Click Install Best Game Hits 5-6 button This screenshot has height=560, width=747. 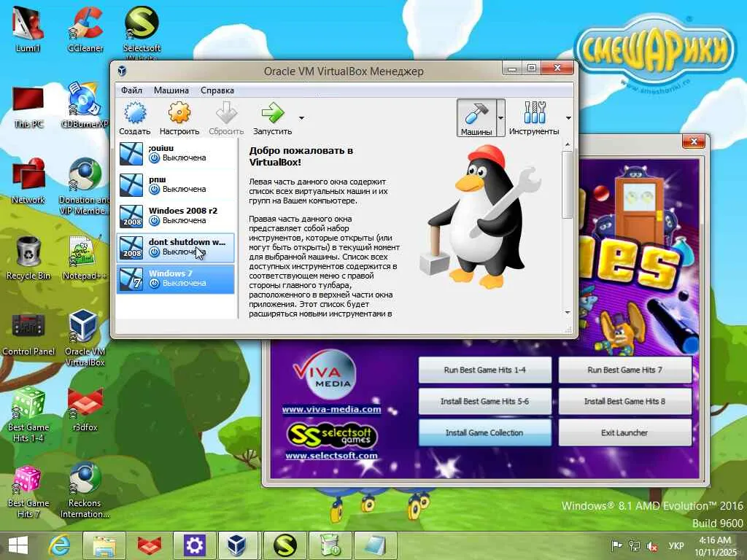[x=484, y=402]
